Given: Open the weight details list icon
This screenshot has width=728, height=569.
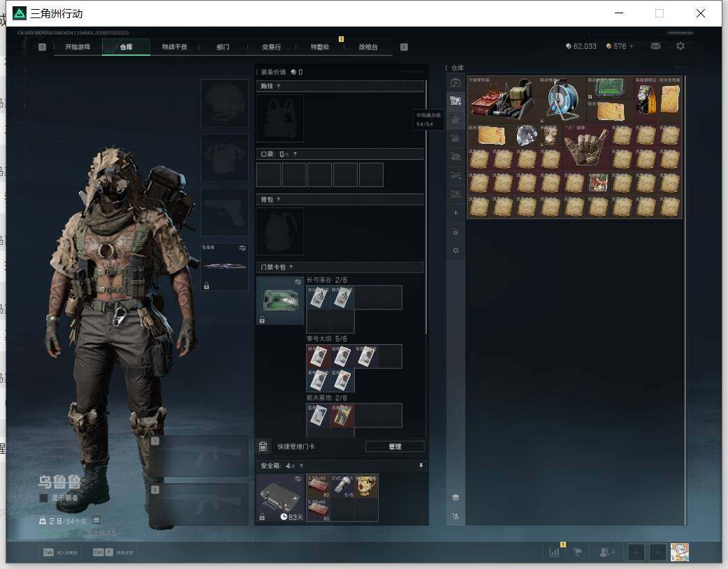Looking at the screenshot, I should point(96,520).
